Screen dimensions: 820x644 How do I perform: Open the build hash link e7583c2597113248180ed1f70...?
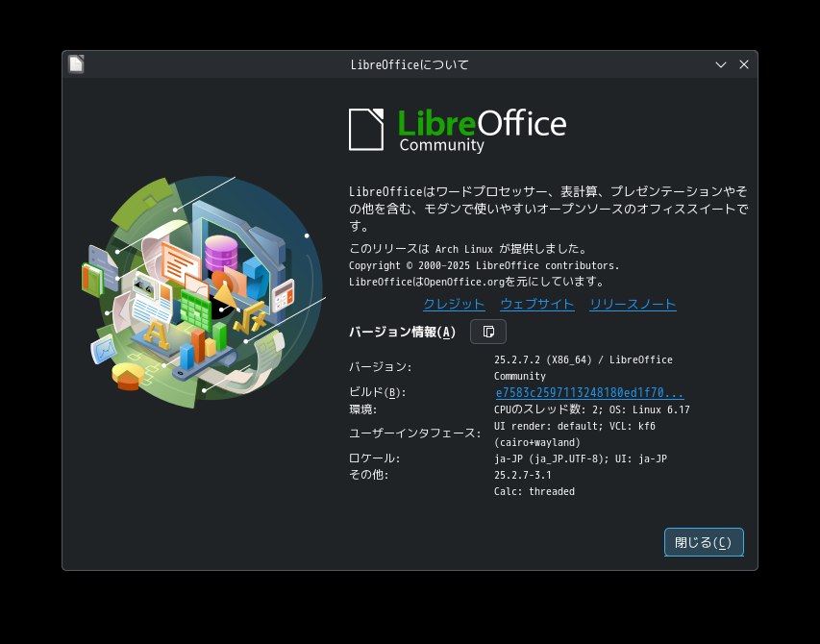(589, 392)
